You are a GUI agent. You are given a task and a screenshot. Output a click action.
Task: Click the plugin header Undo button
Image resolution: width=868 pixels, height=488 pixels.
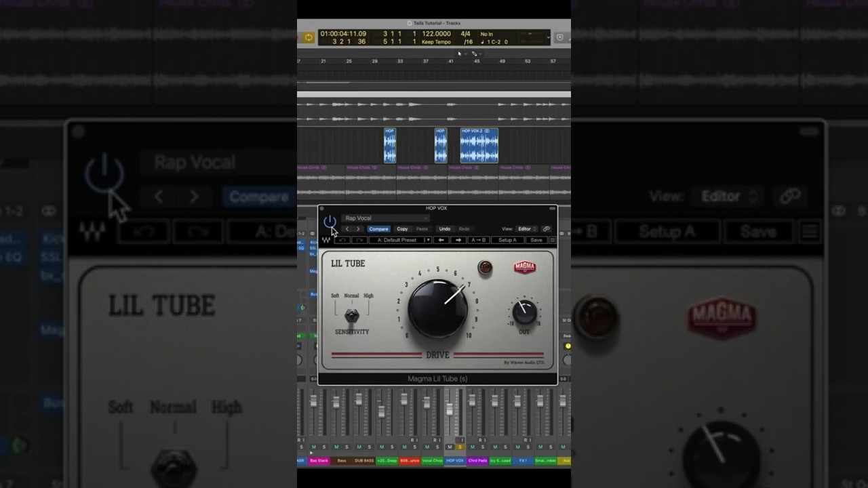(445, 229)
